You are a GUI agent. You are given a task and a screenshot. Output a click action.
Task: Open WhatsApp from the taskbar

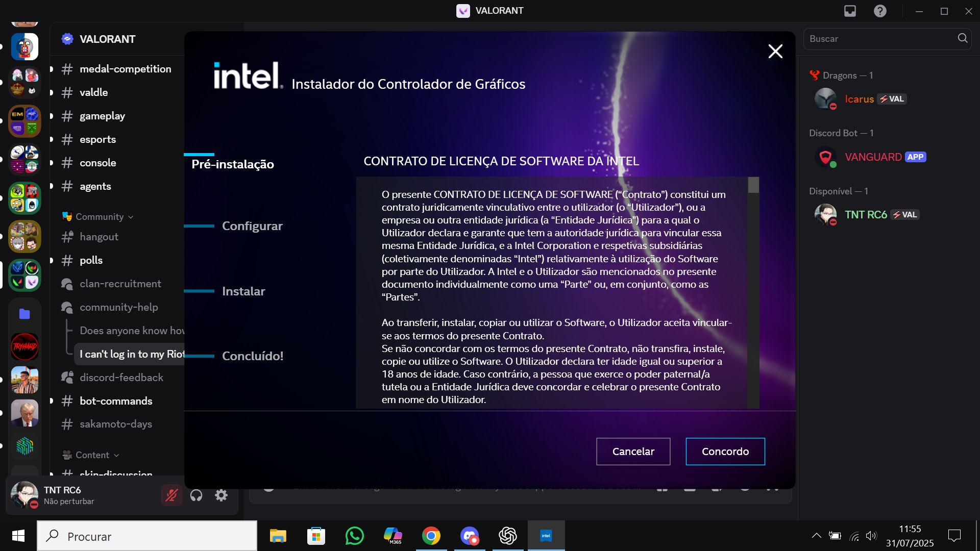tap(355, 536)
